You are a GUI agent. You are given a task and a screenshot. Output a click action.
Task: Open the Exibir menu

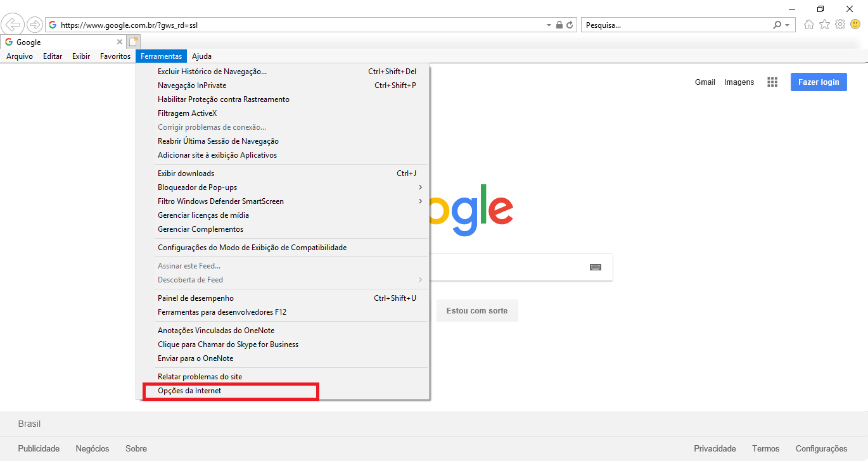tap(81, 56)
